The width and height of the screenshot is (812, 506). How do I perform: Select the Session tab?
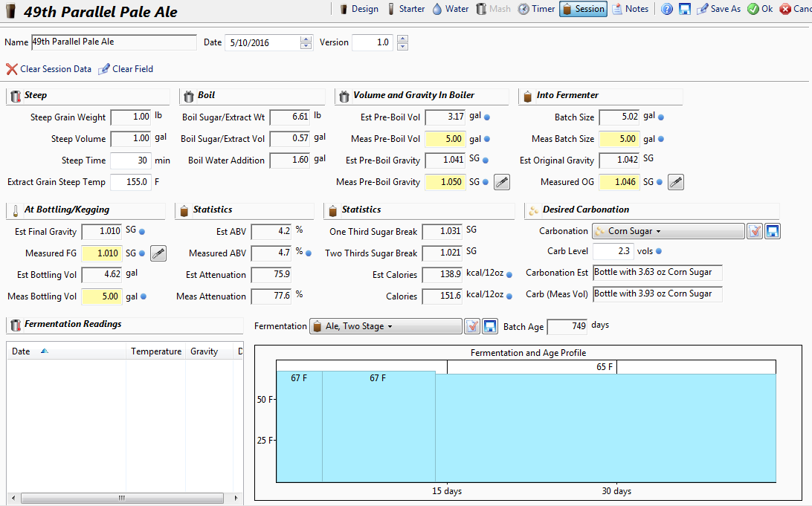click(583, 9)
